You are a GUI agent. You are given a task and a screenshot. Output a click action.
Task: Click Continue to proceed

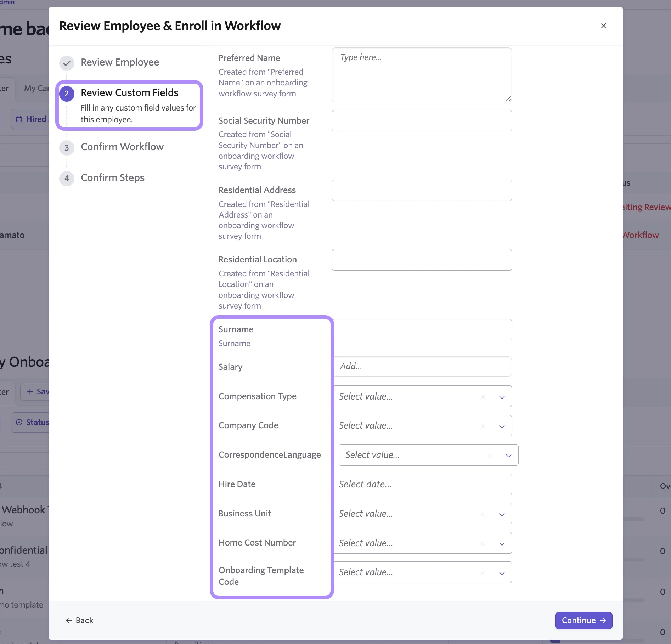[583, 620]
